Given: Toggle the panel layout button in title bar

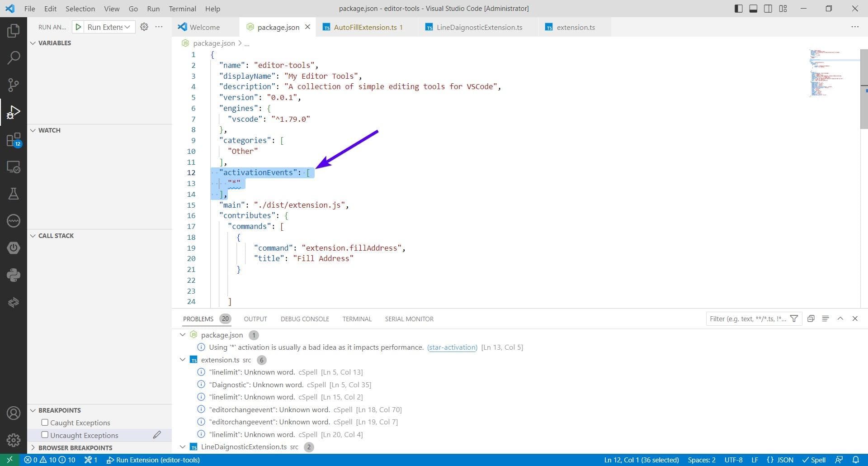Looking at the screenshot, I should click(x=753, y=9).
